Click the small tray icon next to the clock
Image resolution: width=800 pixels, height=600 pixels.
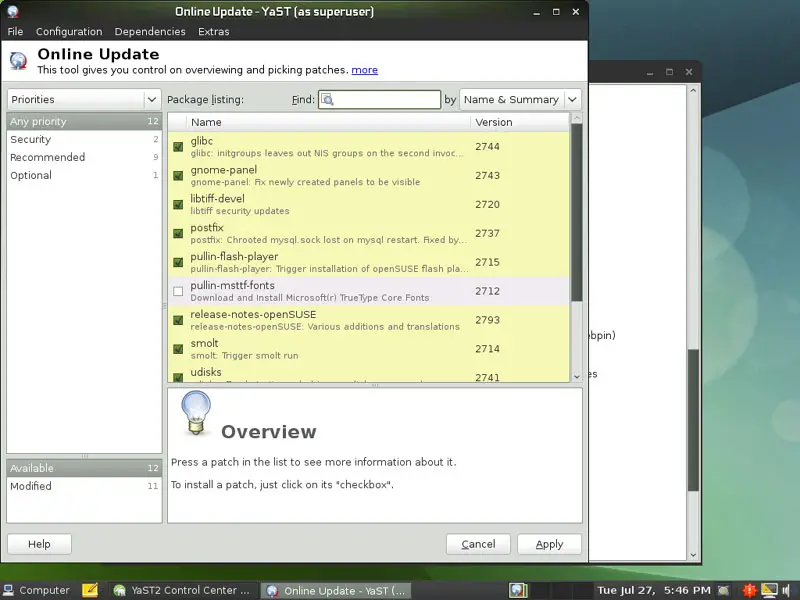[723, 590]
